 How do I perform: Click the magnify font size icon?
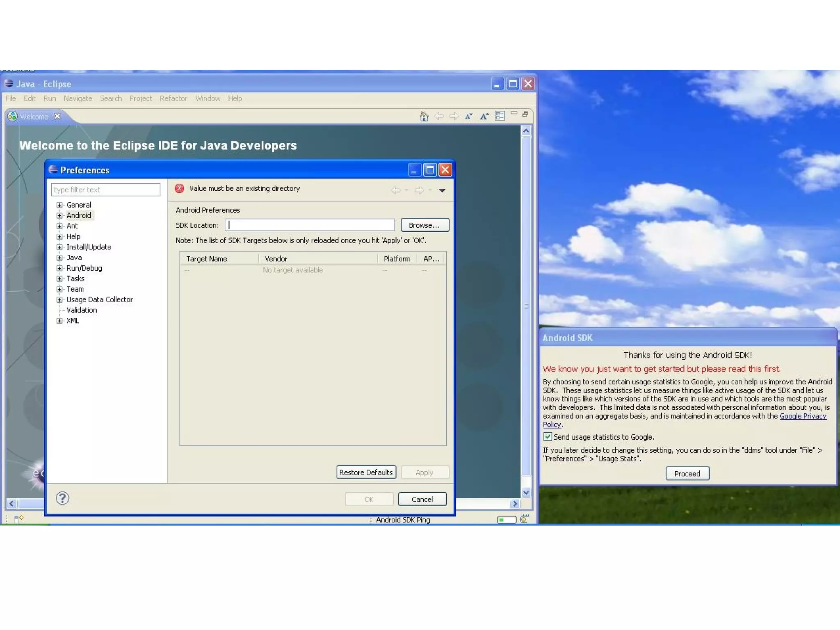(x=484, y=116)
